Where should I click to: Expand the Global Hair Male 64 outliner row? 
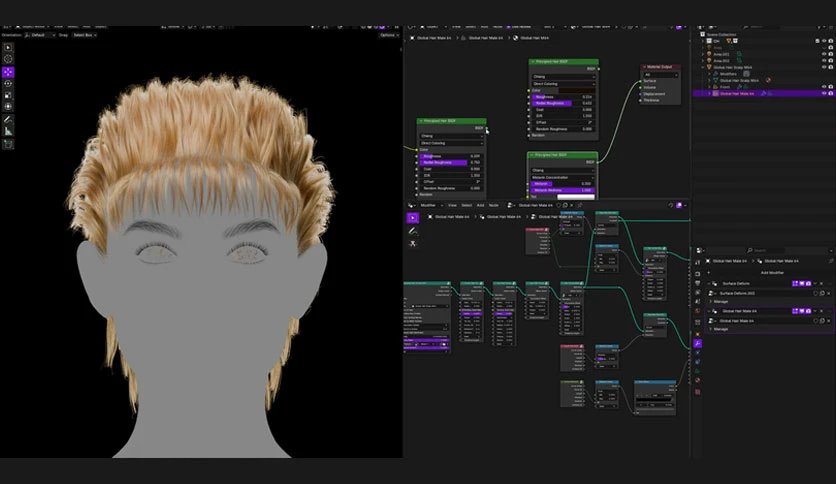pyautogui.click(x=710, y=93)
